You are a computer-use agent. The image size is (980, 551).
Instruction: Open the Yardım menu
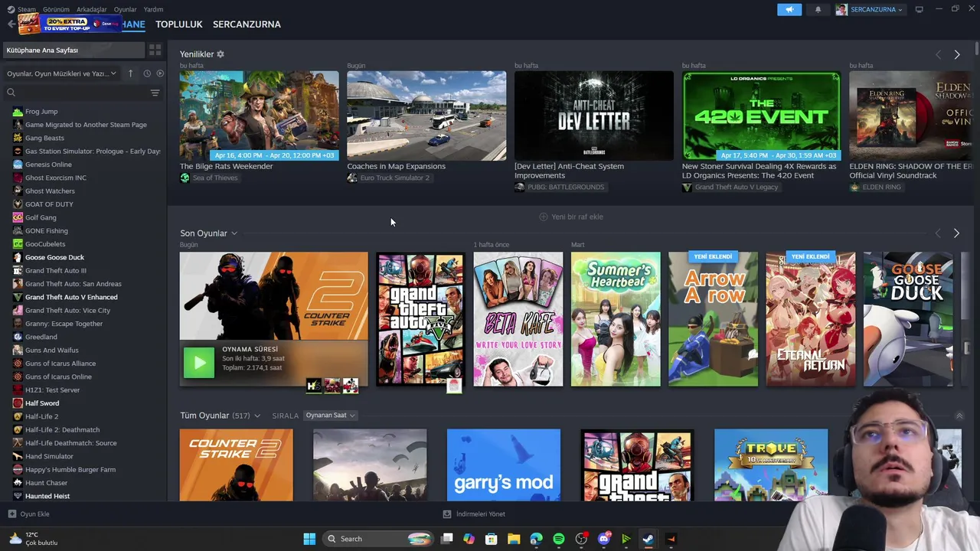coord(153,9)
